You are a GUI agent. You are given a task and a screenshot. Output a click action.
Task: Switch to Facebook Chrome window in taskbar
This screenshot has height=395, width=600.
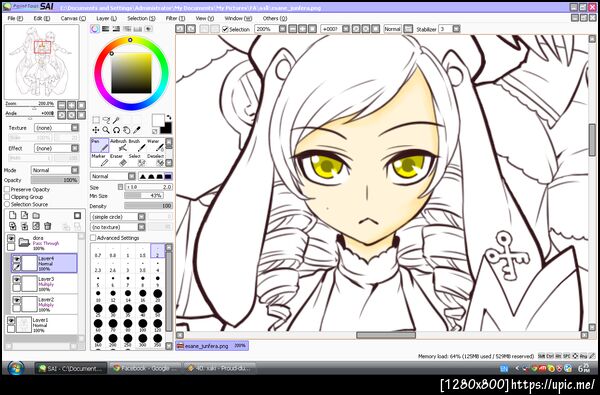click(145, 369)
